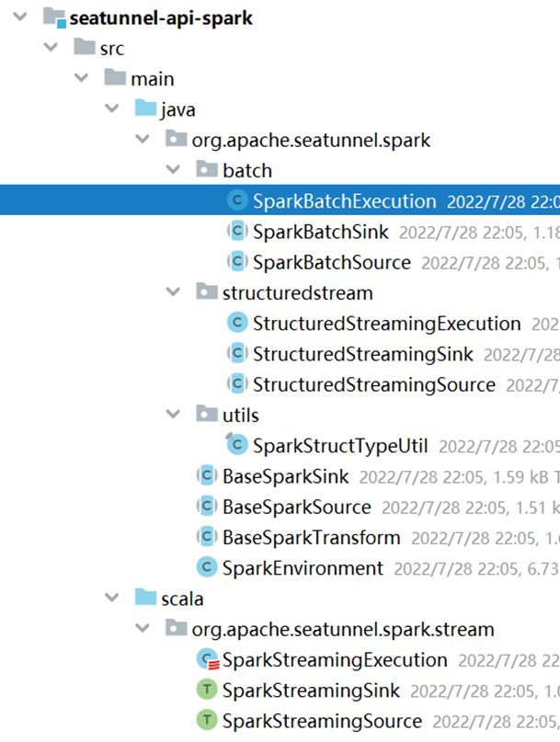Click the SparkStructTypeUtil class icon
The image size is (560, 742).
pos(237,445)
